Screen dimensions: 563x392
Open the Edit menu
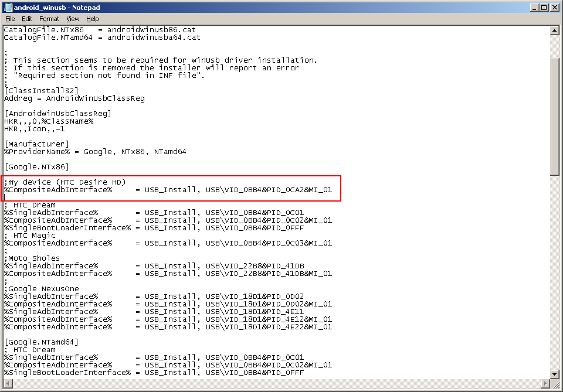click(27, 19)
